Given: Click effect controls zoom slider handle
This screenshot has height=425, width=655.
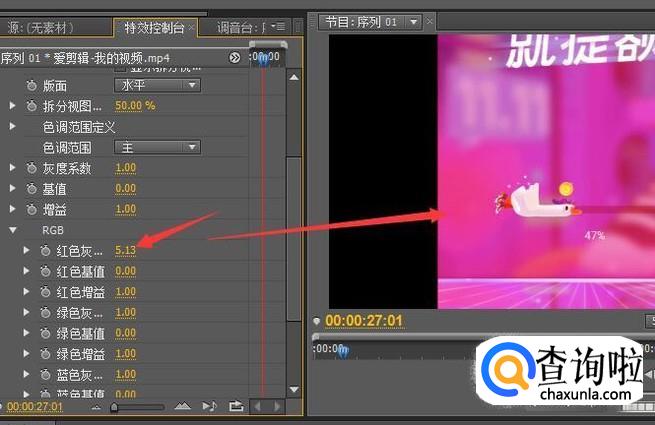Looking at the screenshot, I should [114, 407].
